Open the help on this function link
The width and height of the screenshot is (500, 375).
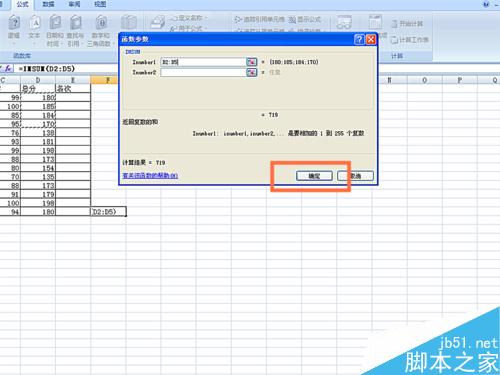coord(150,176)
